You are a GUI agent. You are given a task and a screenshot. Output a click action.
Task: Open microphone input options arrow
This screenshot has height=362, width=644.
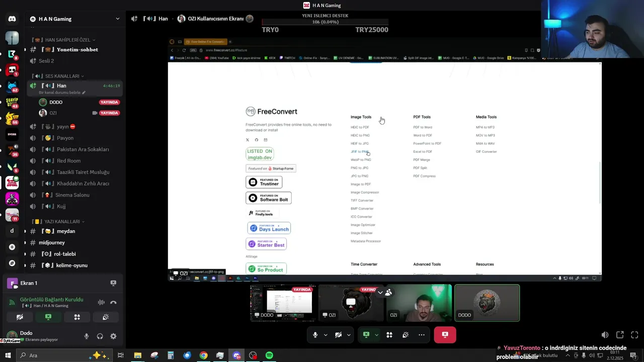click(326, 335)
